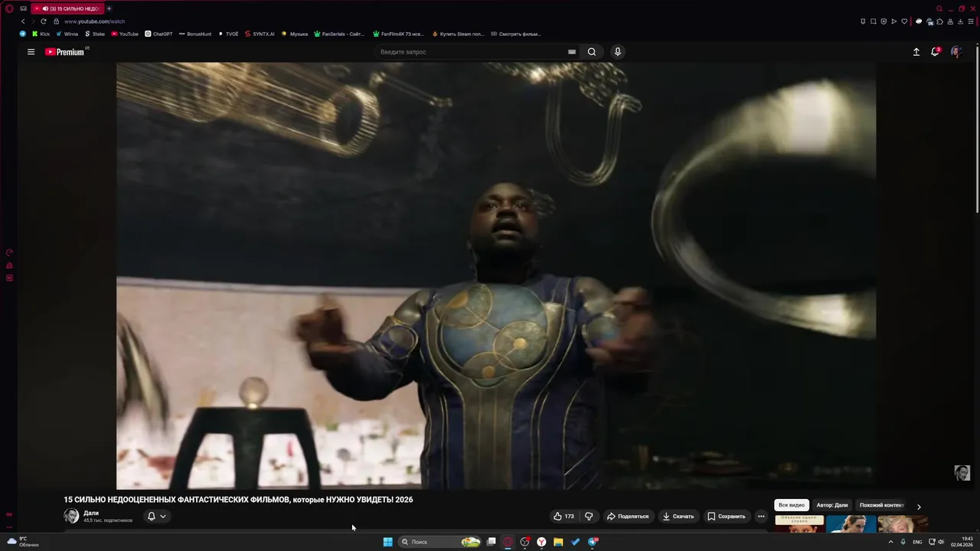Open Opera downloads icon in toolbar
The height and width of the screenshot is (551, 980).
[960, 21]
